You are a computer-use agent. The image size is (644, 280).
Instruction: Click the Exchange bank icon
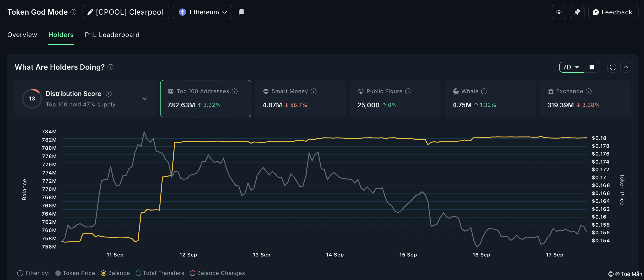click(x=550, y=91)
